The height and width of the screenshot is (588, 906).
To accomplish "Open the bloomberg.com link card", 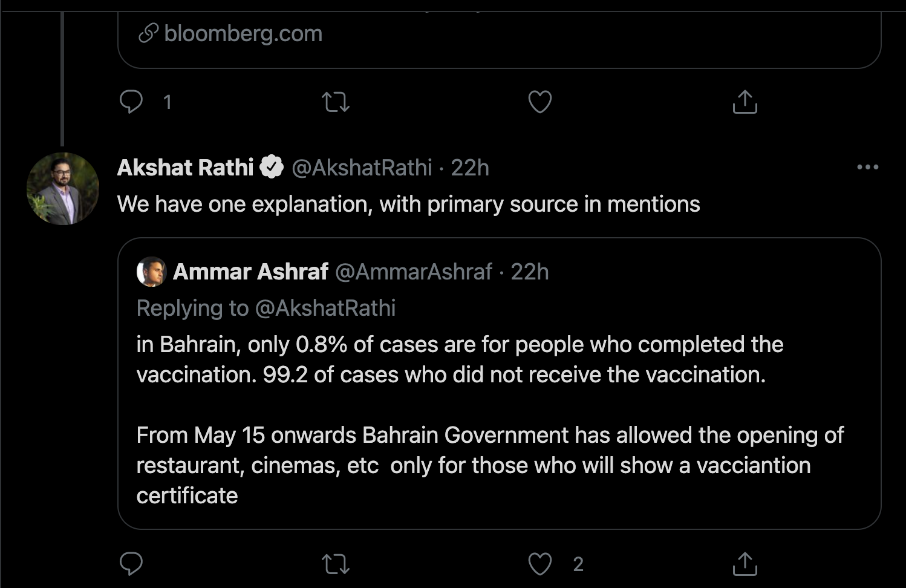I will click(x=499, y=36).
